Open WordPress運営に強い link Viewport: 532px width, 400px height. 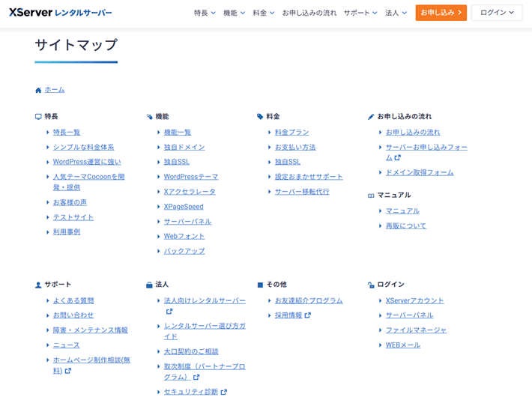coord(87,162)
